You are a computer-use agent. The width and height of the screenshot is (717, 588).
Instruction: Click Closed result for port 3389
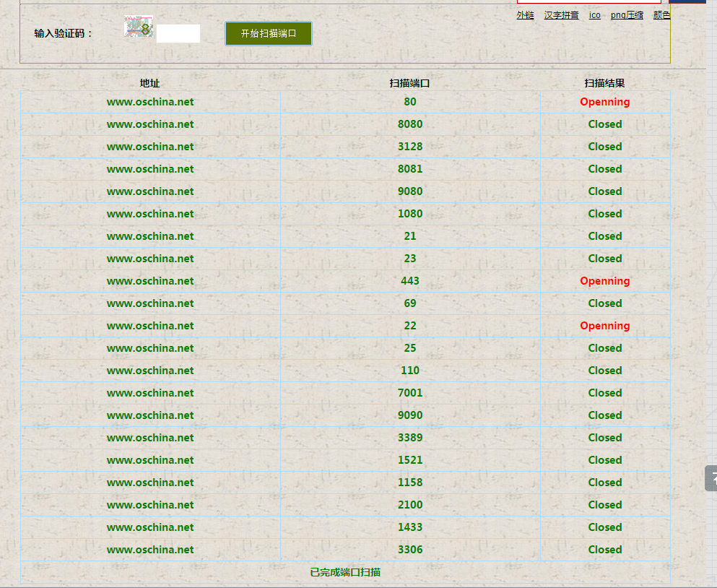[605, 438]
